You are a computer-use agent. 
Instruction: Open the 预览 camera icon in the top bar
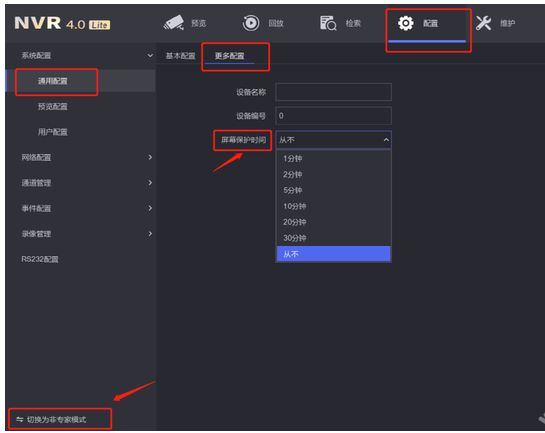point(173,23)
